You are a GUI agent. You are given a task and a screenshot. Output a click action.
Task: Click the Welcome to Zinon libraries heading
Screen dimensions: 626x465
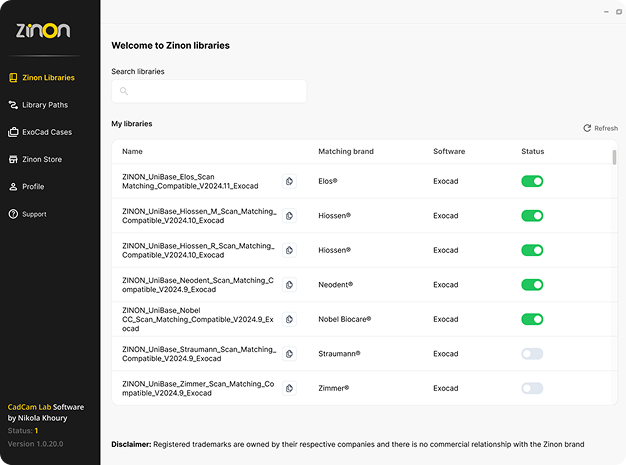click(170, 46)
